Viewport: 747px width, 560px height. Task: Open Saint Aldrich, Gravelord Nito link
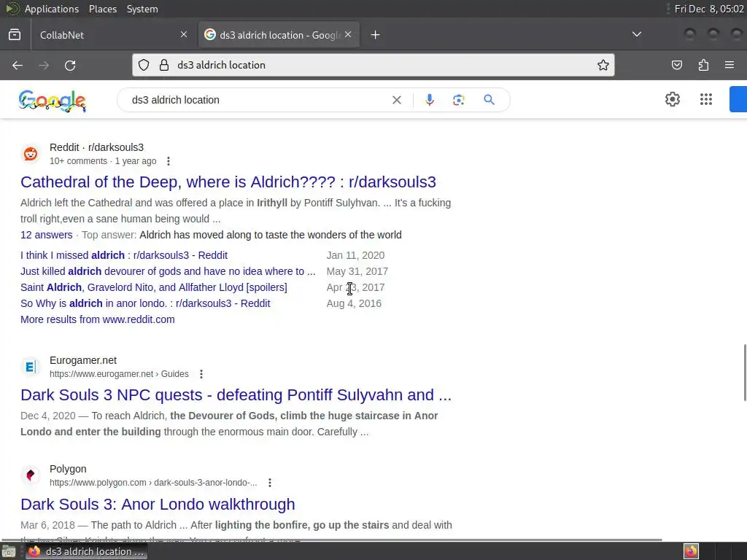click(x=154, y=287)
